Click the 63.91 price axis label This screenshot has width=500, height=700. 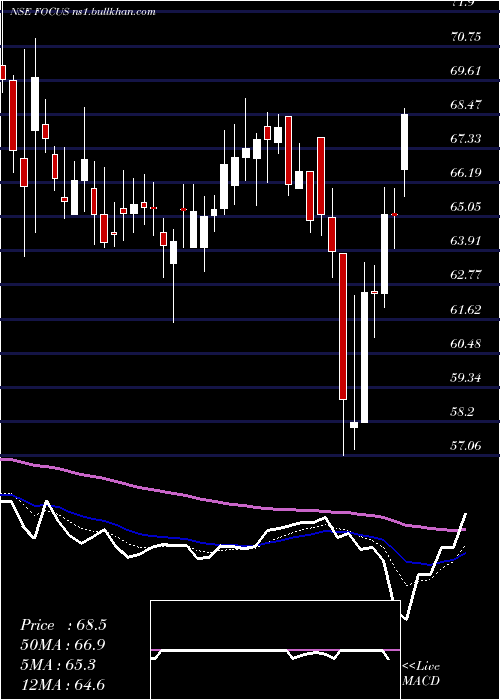466,241
